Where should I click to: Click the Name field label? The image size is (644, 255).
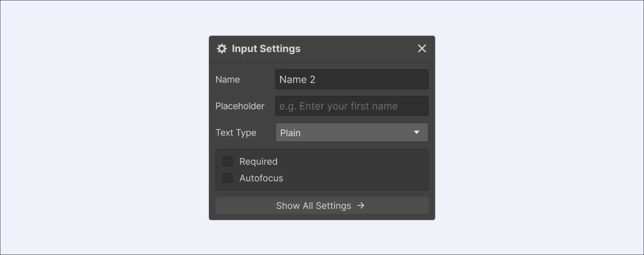click(227, 80)
